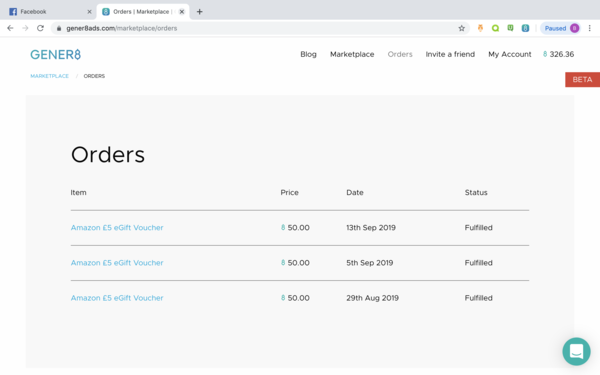Image resolution: width=600 pixels, height=375 pixels.
Task: Open My Account
Action: (x=510, y=54)
